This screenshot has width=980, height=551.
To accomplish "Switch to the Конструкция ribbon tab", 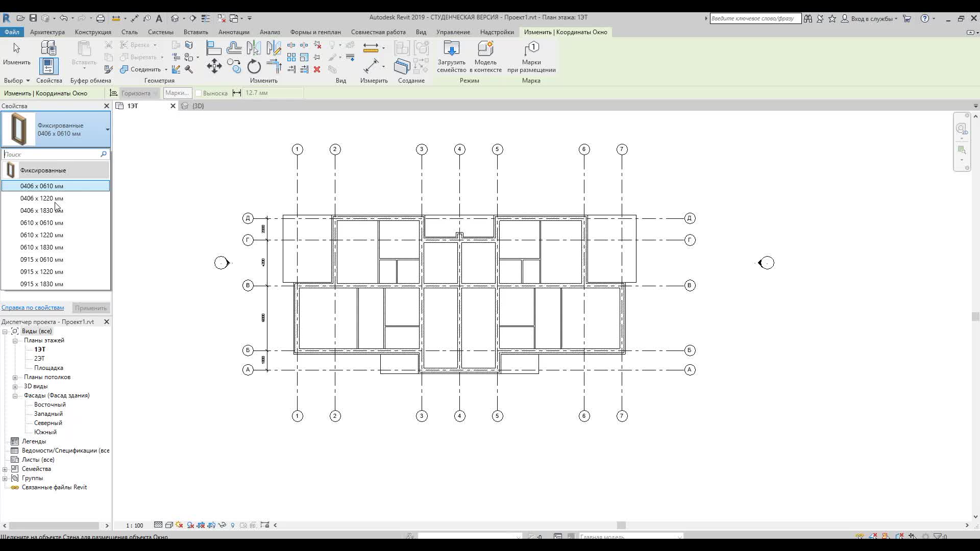I will point(93,32).
